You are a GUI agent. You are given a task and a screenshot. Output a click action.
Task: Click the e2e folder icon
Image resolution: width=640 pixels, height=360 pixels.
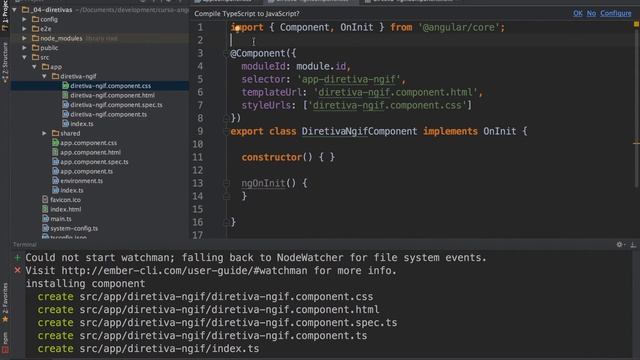tap(36, 29)
